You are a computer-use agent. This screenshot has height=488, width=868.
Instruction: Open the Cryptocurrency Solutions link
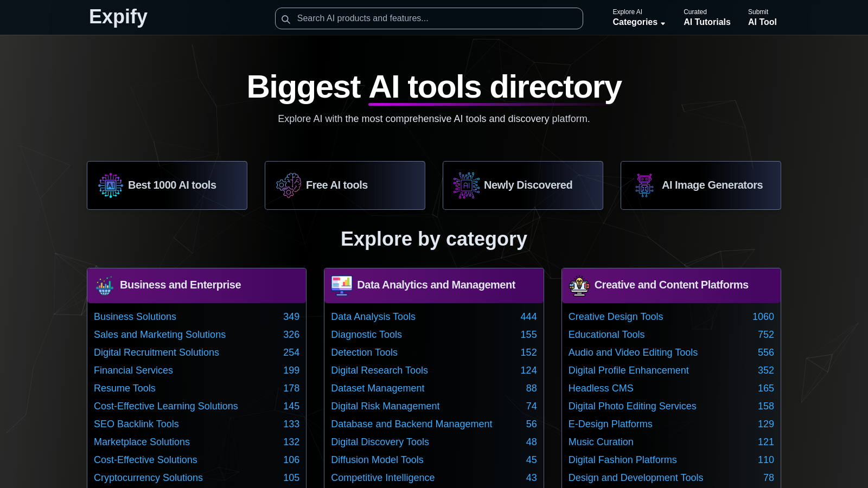pyautogui.click(x=148, y=478)
